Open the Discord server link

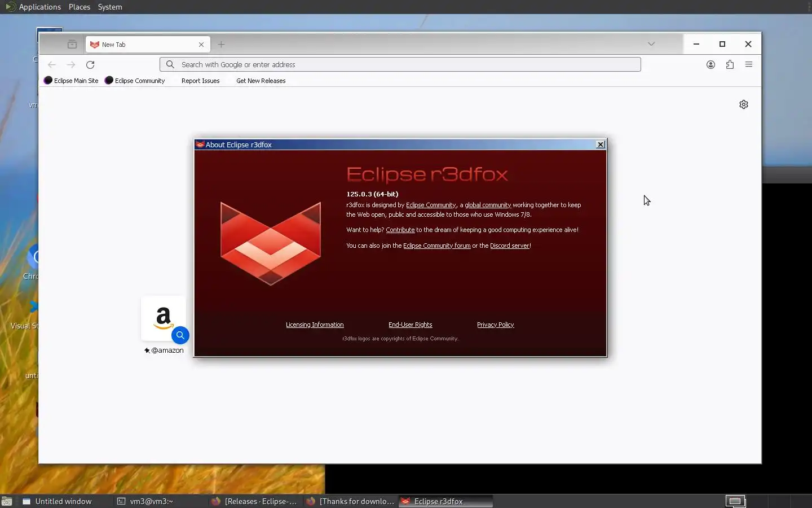[510, 246]
